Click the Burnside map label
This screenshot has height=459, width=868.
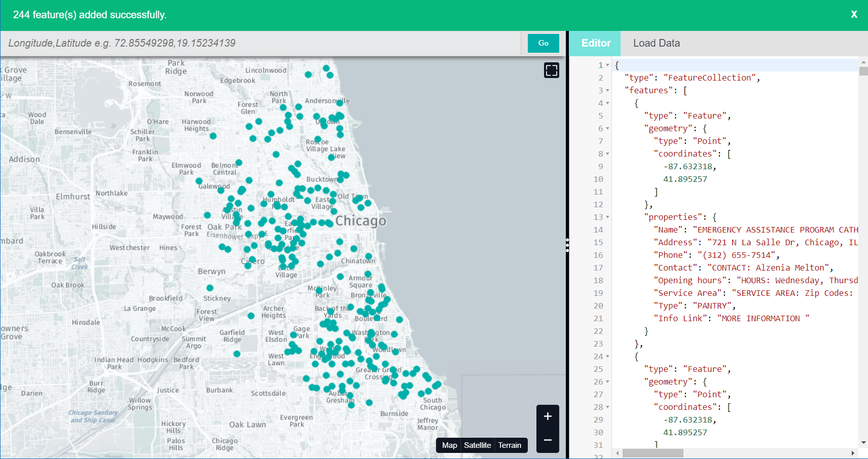[394, 413]
